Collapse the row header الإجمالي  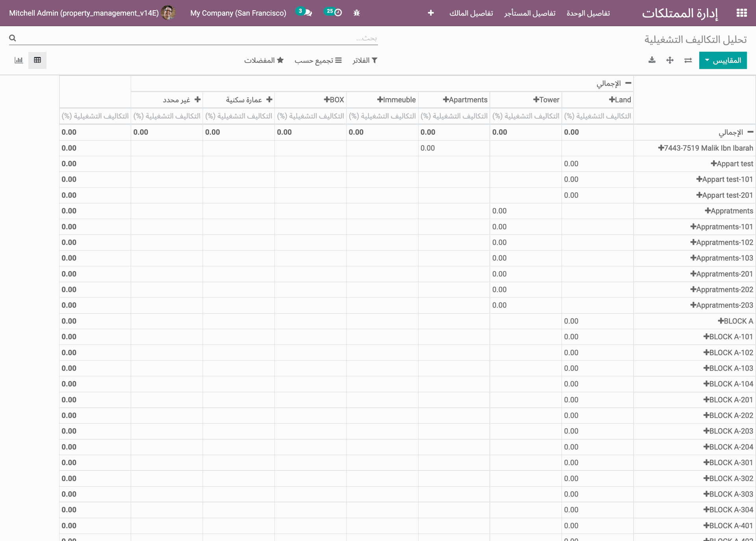(736, 132)
